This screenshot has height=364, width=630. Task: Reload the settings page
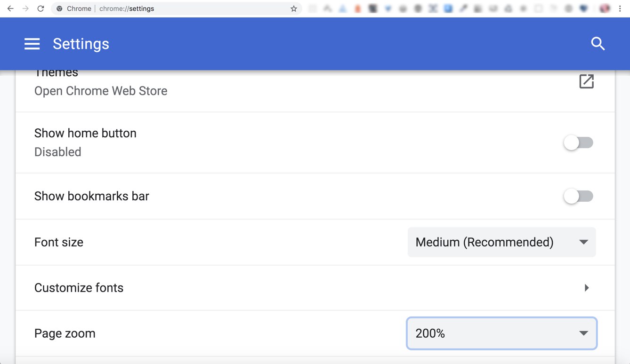(x=40, y=8)
